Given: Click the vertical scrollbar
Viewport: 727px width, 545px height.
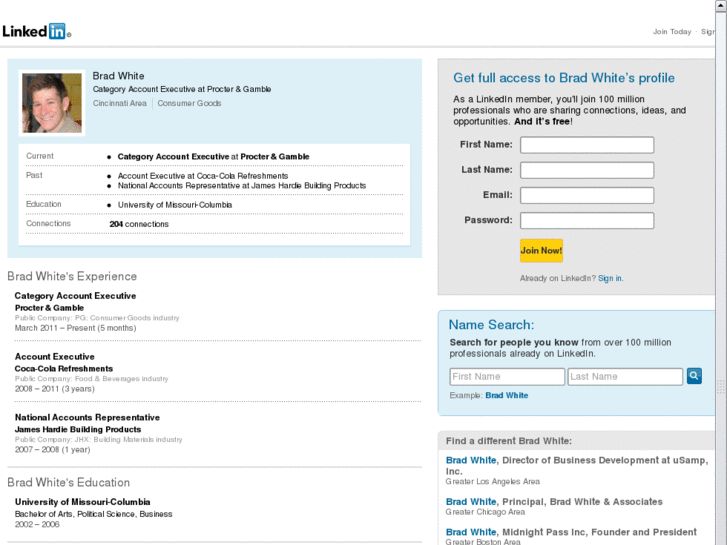Looking at the screenshot, I should (x=721, y=278).
